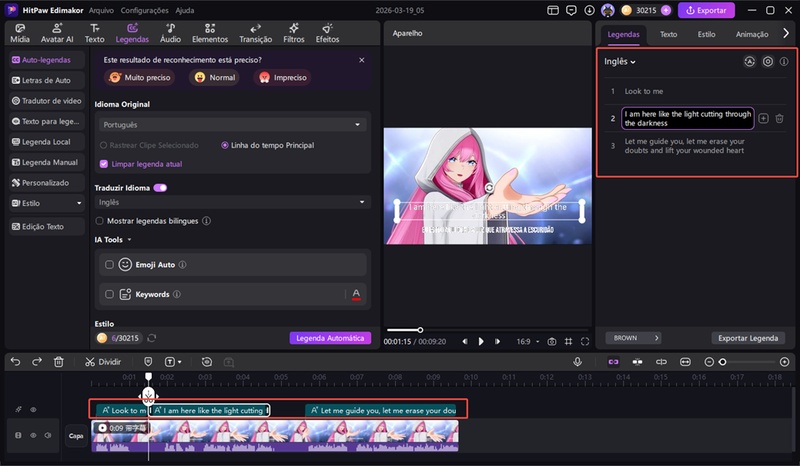Zoom in the timeline with plus icon
Viewport: 800px width, 466px height.
(x=785, y=362)
